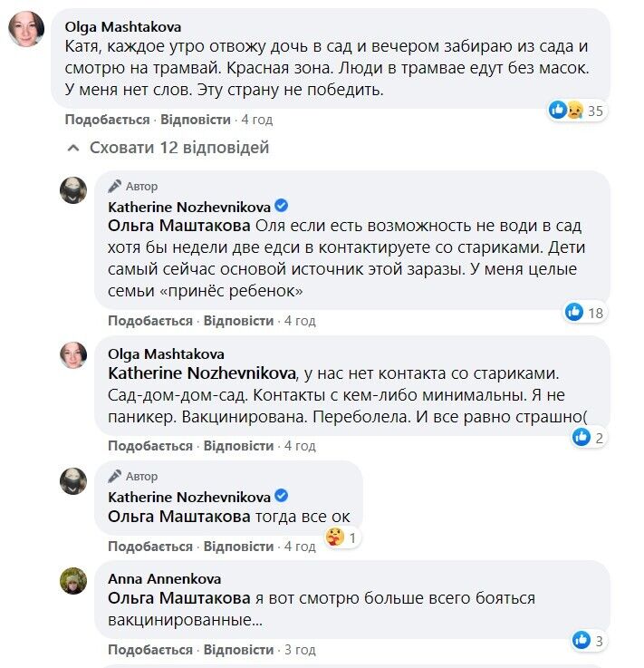Click the blue verified badge on Katherine's first reply

coord(282,206)
